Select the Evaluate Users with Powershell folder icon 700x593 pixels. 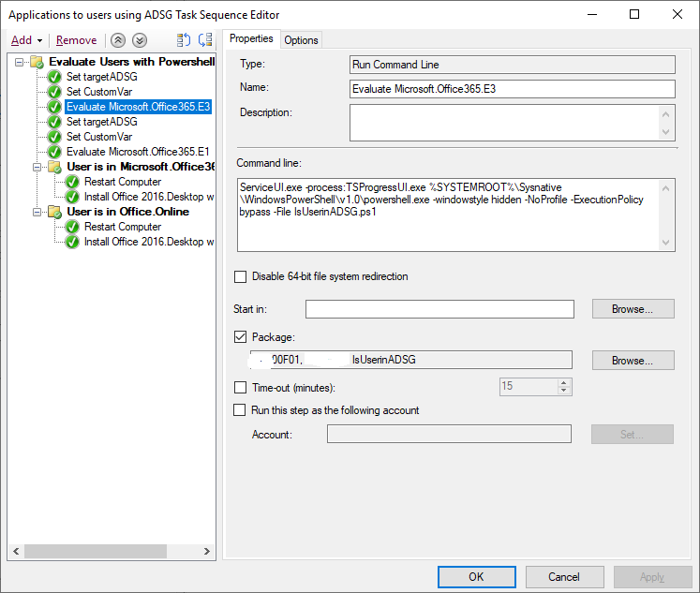tap(37, 62)
